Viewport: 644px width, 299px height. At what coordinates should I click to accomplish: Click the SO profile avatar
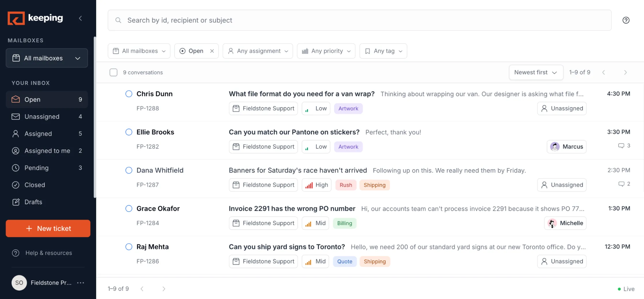(x=19, y=283)
